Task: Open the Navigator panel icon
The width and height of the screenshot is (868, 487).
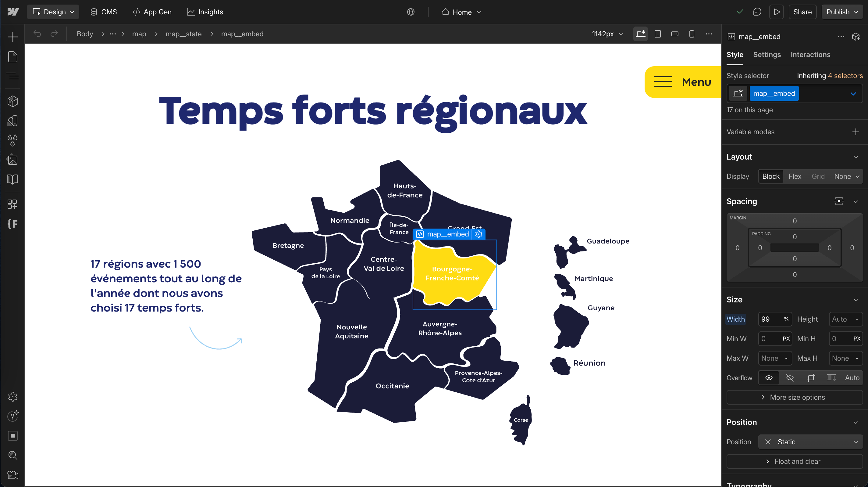Action: tap(12, 76)
